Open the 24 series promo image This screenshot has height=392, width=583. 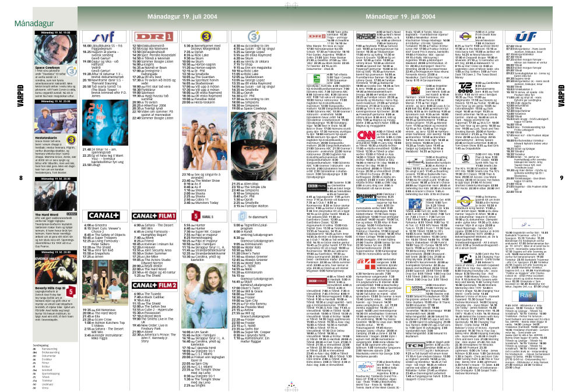click(105, 123)
